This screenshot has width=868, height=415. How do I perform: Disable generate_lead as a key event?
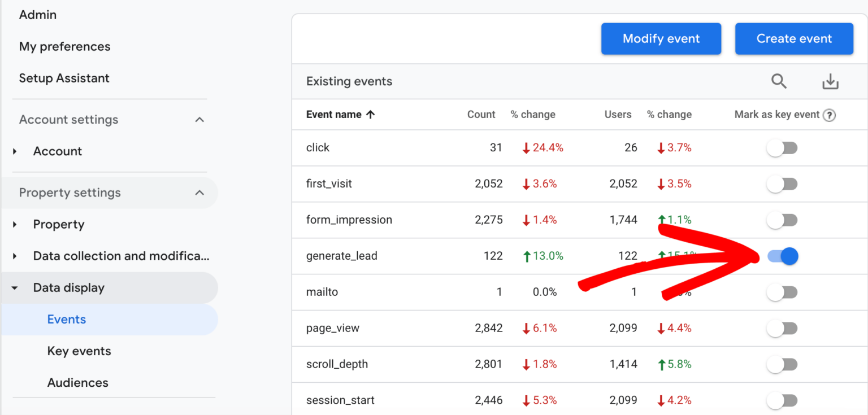coord(782,256)
